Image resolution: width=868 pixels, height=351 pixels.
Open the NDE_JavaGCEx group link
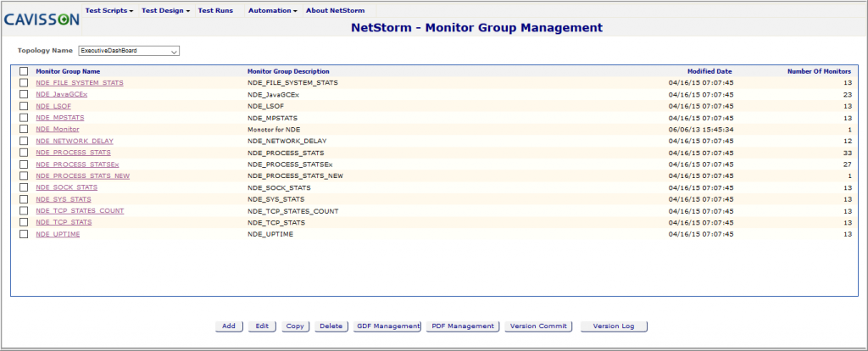coord(61,94)
